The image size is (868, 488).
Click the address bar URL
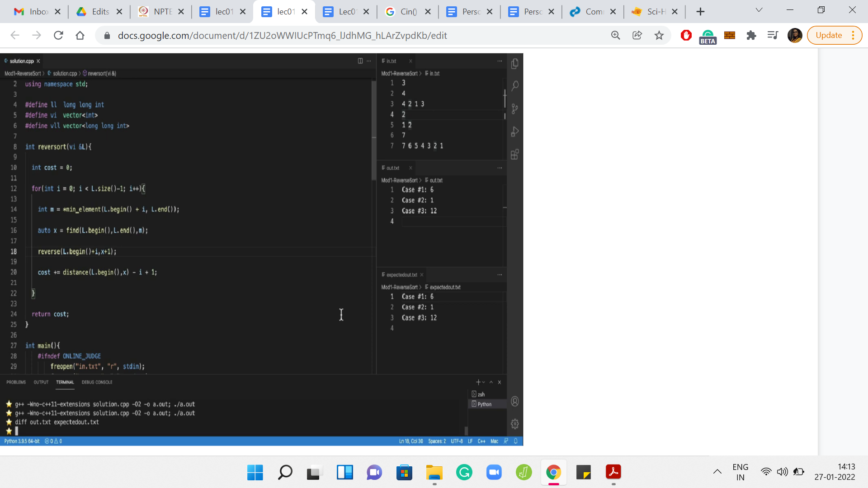[x=282, y=35]
